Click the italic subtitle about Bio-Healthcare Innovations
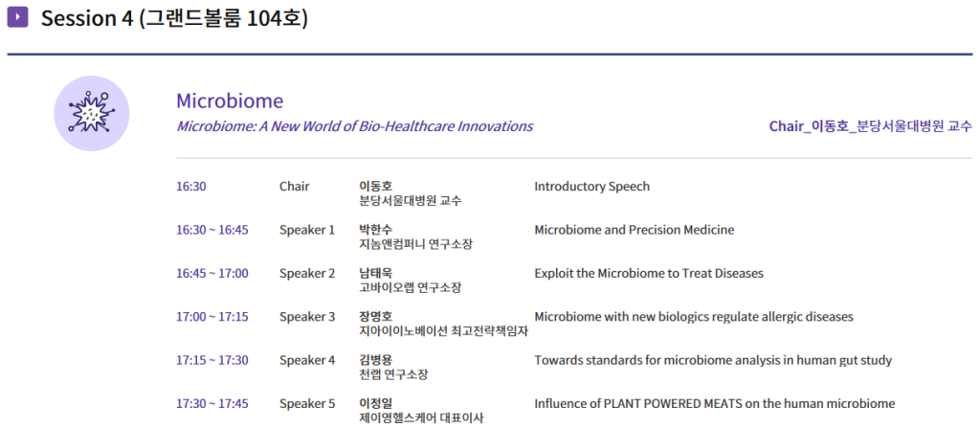This screenshot has width=980, height=428. pos(355,126)
